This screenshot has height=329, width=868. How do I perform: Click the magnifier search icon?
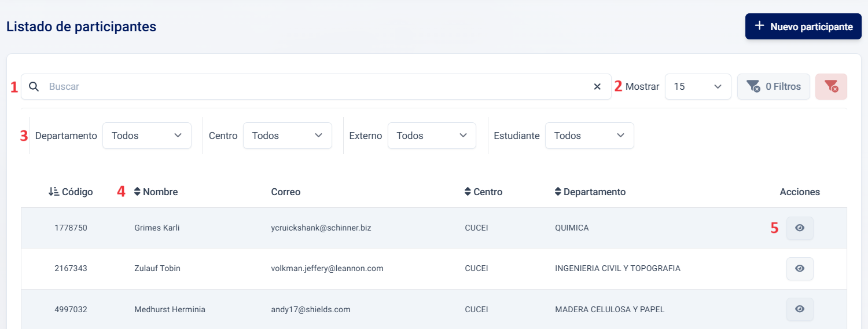coord(34,87)
